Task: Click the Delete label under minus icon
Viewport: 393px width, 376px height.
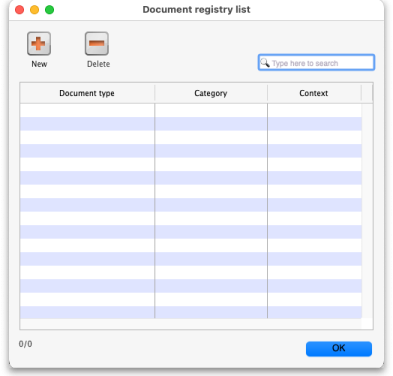Action: [98, 64]
